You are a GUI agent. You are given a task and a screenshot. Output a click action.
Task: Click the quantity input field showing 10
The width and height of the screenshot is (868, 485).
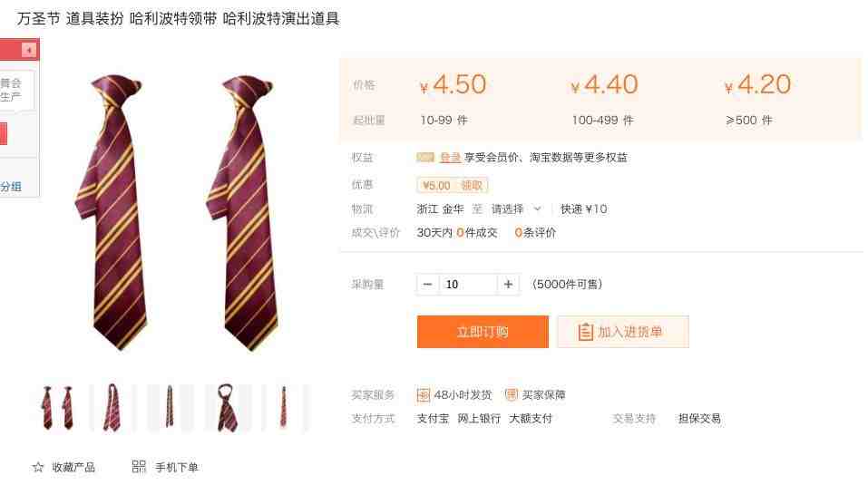pos(468,285)
